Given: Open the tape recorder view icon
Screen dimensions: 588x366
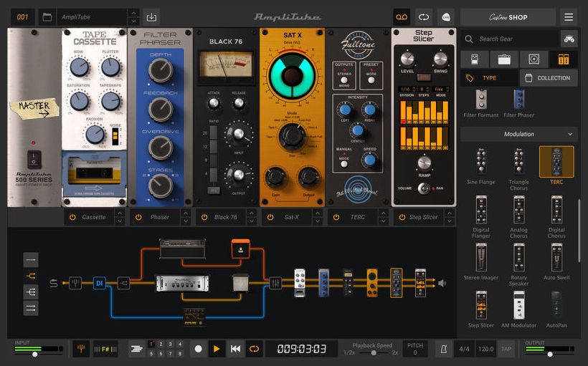Looking at the screenshot, I should (402, 17).
